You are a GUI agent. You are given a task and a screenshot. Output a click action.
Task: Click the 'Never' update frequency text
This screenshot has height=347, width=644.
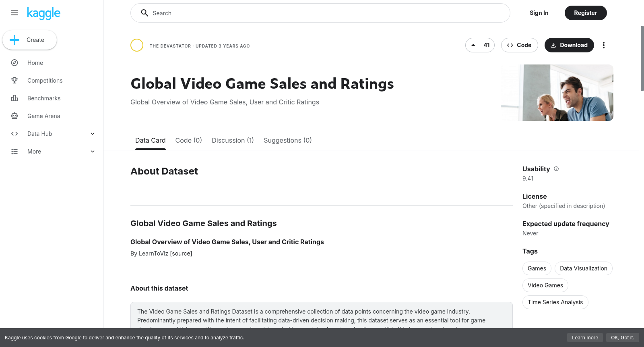(x=530, y=233)
